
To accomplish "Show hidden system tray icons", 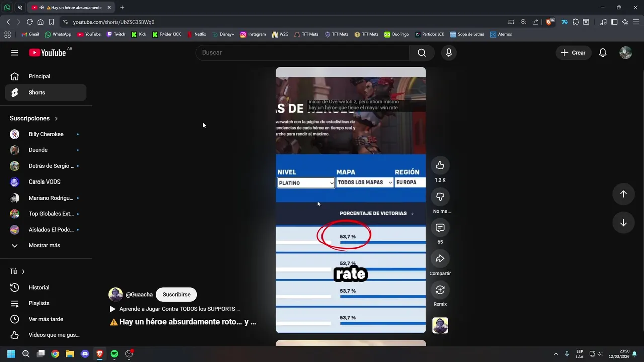I will pyautogui.click(x=556, y=354).
